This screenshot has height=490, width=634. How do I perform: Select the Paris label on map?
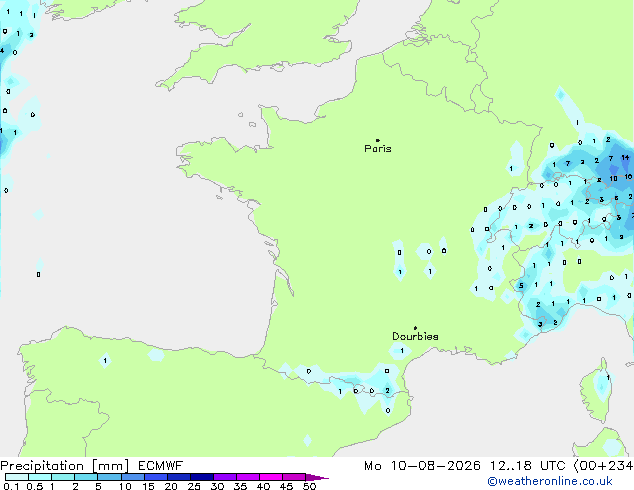[x=378, y=148]
